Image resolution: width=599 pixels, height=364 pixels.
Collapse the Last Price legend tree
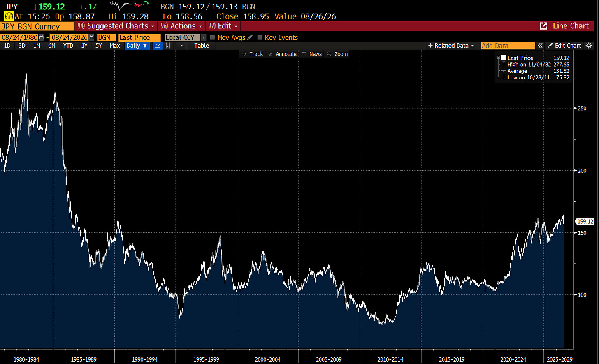click(498, 58)
